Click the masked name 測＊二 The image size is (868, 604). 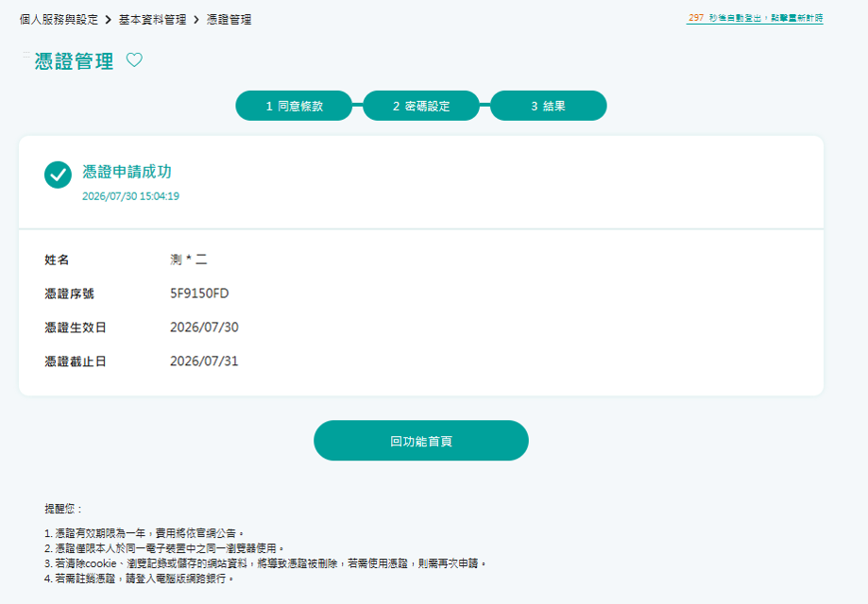click(189, 260)
